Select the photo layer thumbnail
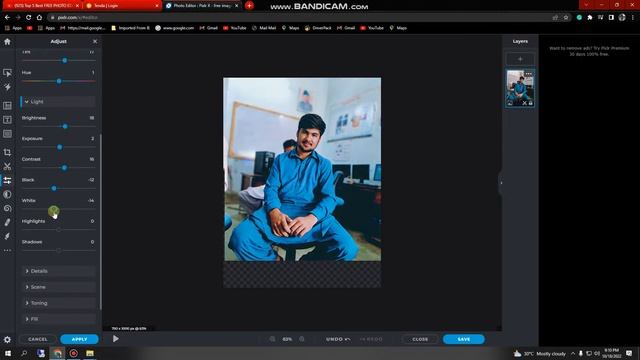The width and height of the screenshot is (640, 360). (x=520, y=88)
